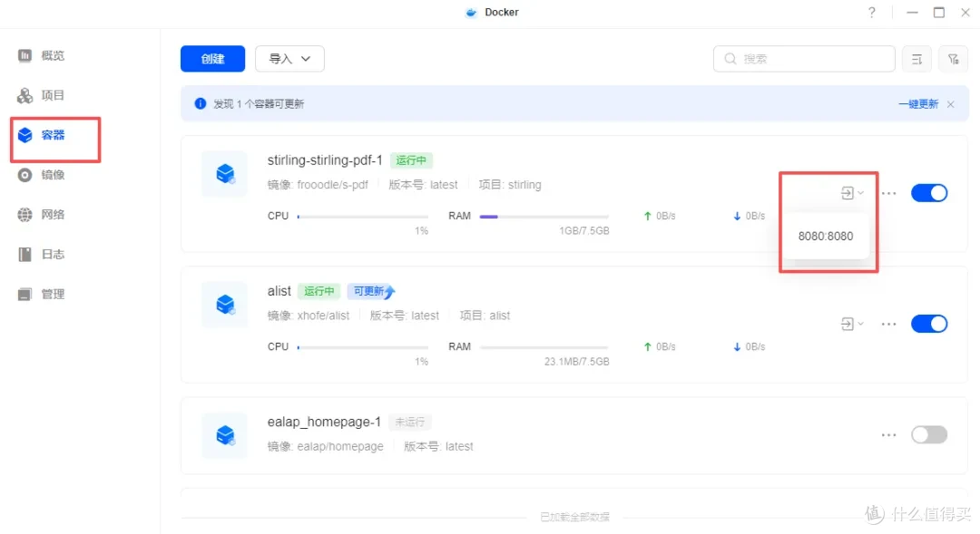Click the stirling-stirling-pdf-1 container icon

tap(225, 174)
